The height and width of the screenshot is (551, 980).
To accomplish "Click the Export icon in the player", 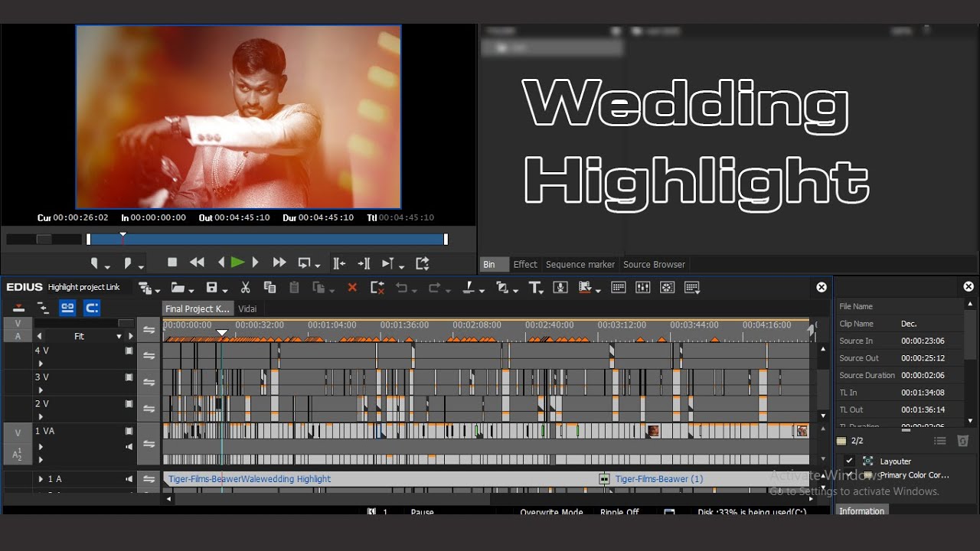I will coord(423,263).
